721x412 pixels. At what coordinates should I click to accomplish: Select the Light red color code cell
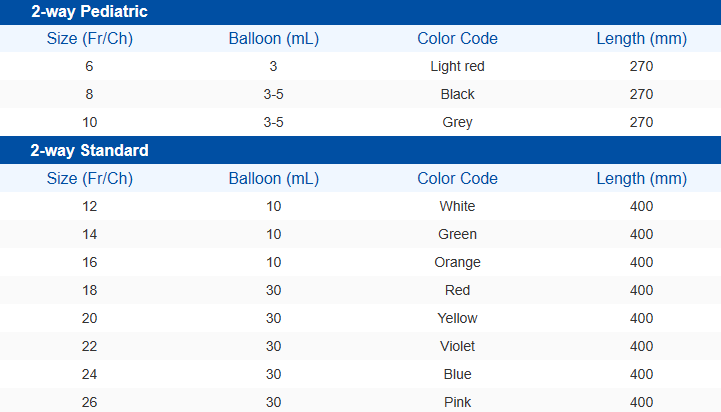(x=457, y=66)
